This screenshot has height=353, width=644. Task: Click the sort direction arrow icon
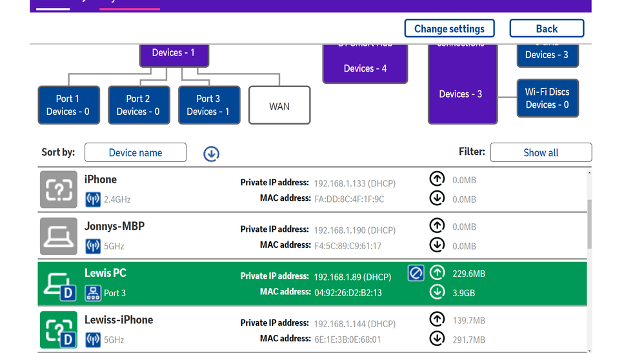pyautogui.click(x=211, y=154)
